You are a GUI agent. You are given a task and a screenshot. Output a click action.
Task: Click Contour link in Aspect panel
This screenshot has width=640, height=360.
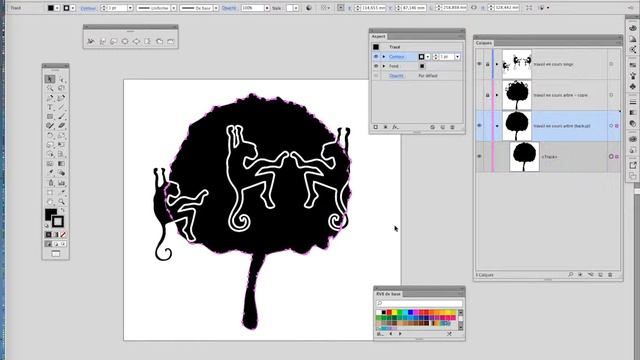[396, 57]
